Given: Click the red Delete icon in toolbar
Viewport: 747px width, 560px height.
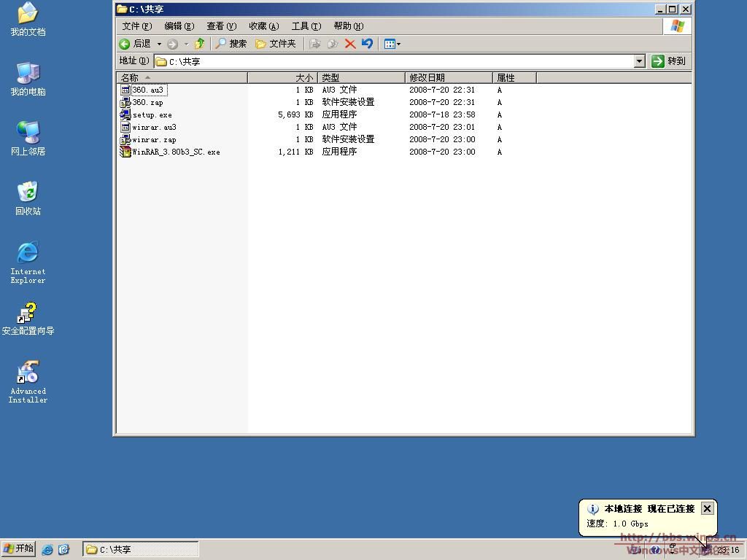Looking at the screenshot, I should coord(350,44).
